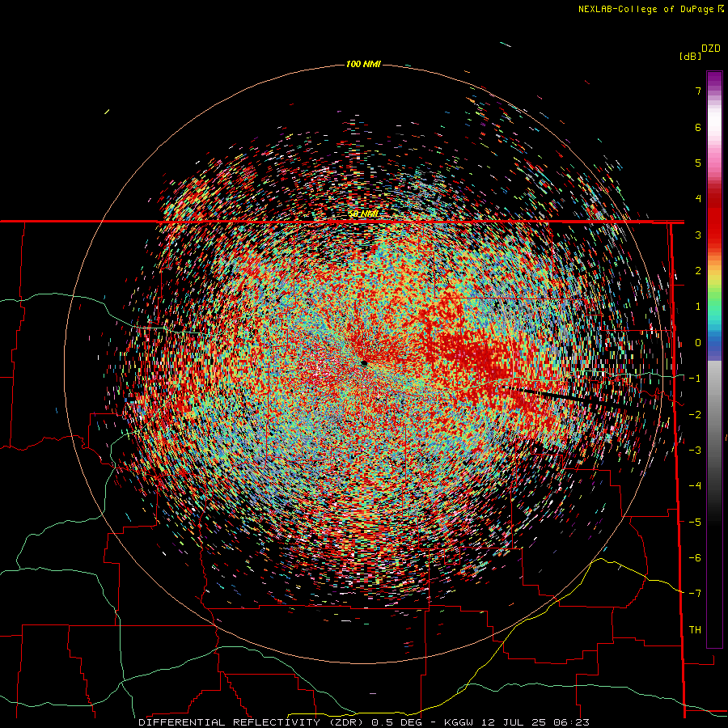Click the TH threshold label on legend
728x728 pixels.
[695, 630]
